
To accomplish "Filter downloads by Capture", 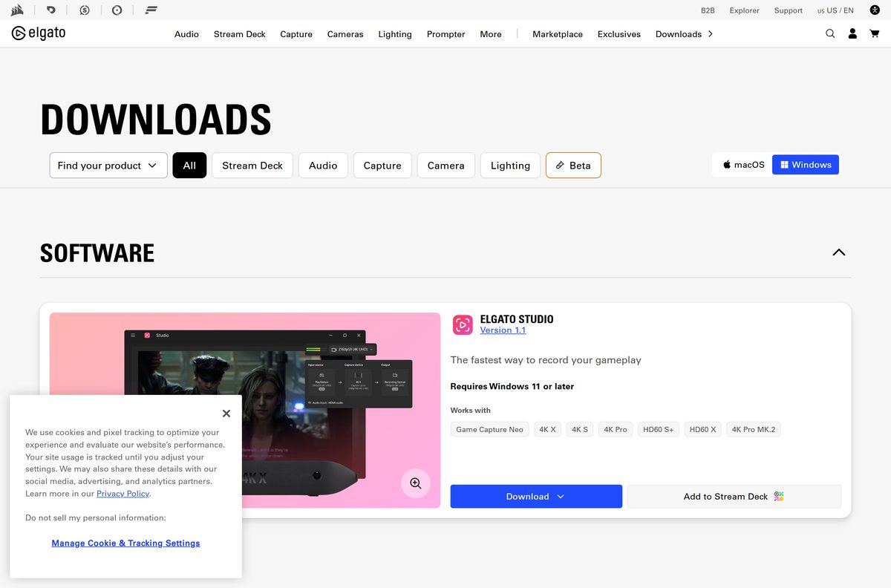I will click(x=382, y=166).
